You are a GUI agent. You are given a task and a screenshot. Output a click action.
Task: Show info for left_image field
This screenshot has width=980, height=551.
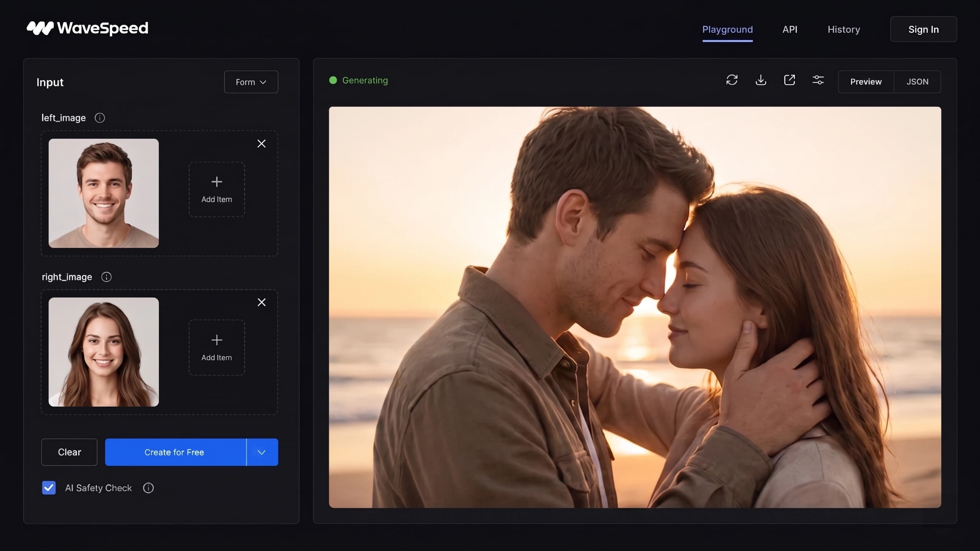pos(100,118)
